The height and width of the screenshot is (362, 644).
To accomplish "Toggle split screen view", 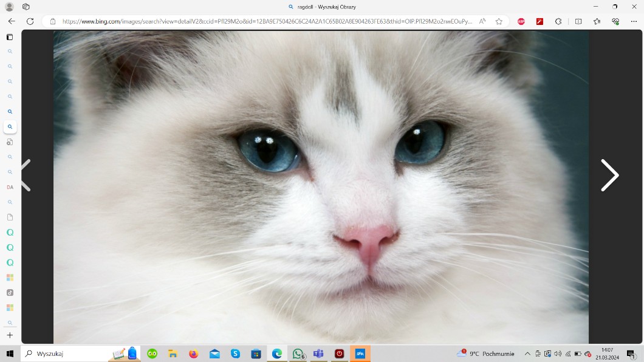I will [x=578, y=21].
